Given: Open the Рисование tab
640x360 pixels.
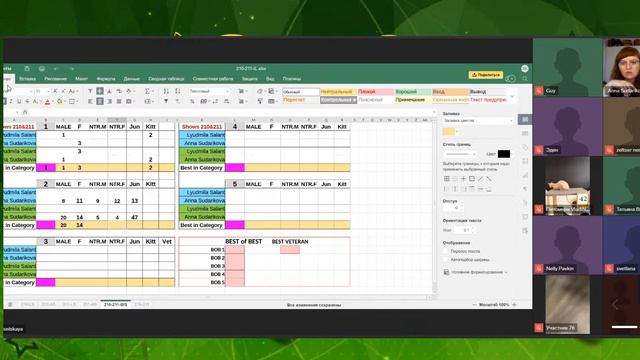Looking at the screenshot, I should click(x=55, y=79).
